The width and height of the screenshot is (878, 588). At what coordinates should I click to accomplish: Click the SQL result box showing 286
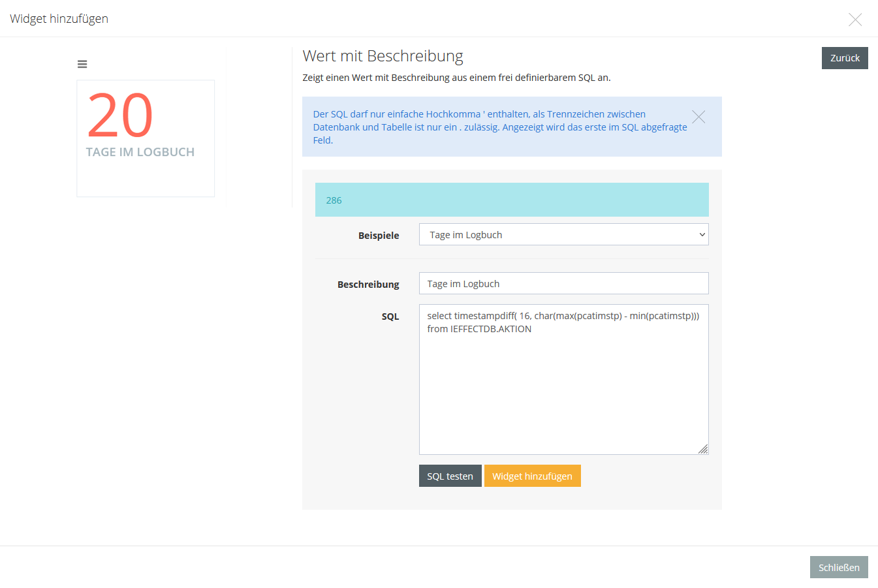point(512,200)
